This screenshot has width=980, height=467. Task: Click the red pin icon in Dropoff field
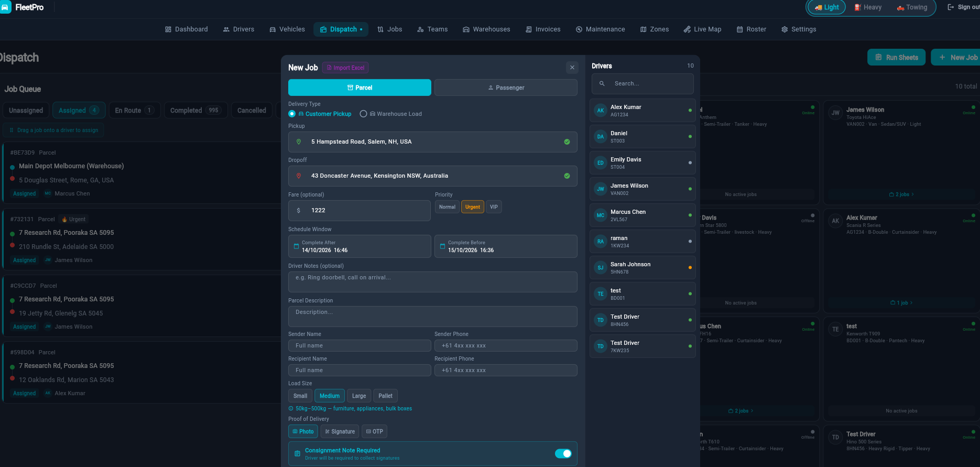tap(299, 176)
